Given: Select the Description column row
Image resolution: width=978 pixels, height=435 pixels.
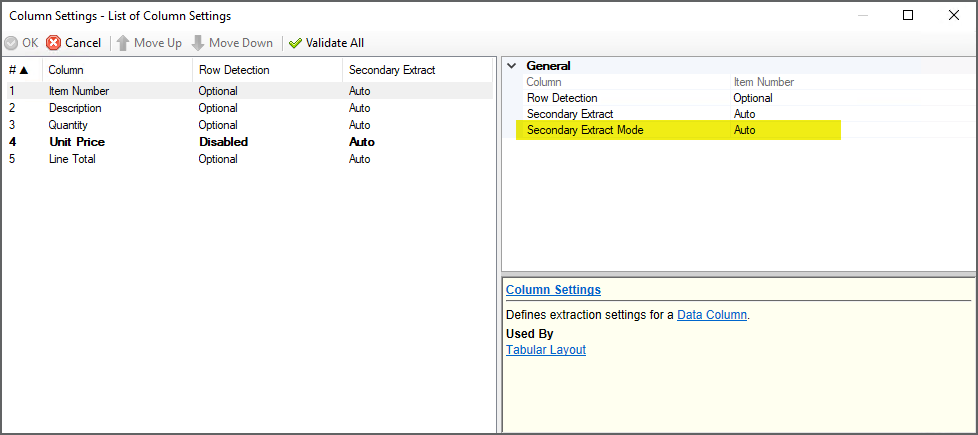Looking at the screenshot, I should (x=75, y=108).
